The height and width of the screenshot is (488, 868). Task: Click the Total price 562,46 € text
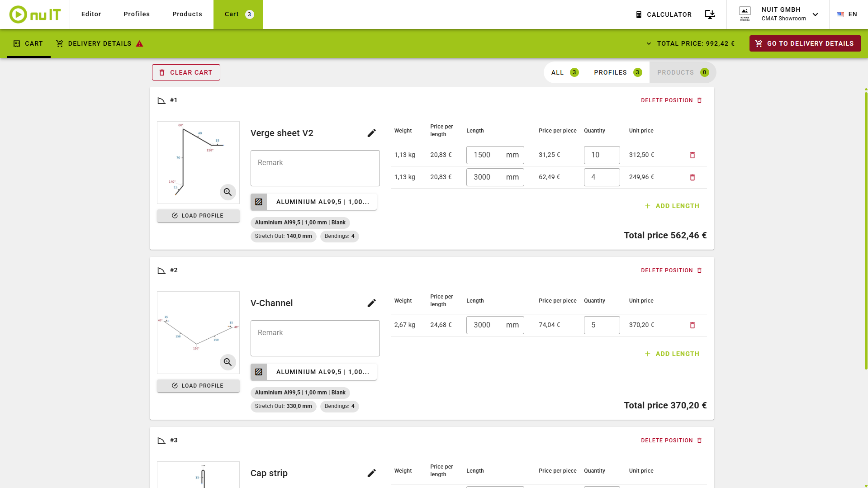pos(665,235)
